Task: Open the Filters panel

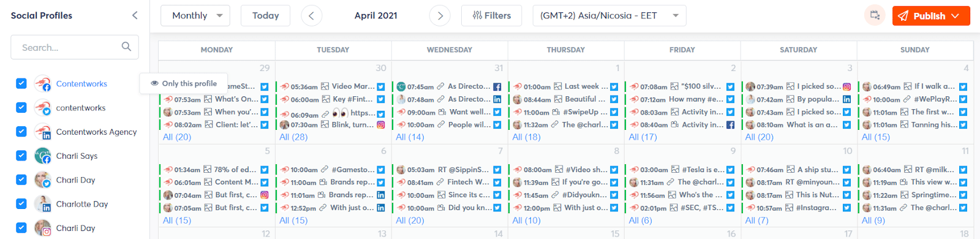Action: (x=491, y=16)
